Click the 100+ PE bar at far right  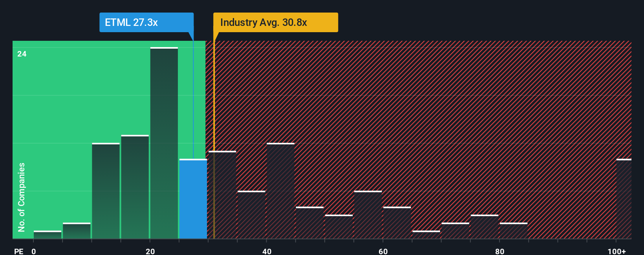click(x=624, y=199)
